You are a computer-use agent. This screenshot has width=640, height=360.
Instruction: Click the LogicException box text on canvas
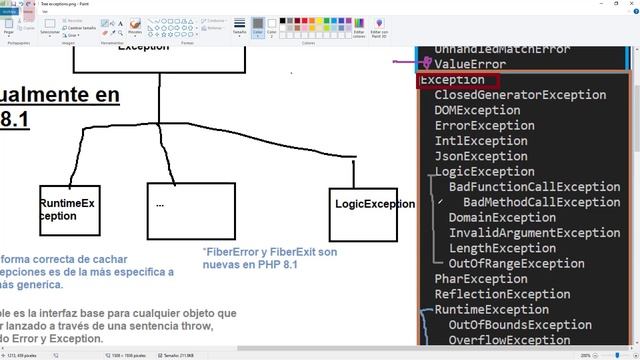click(x=375, y=204)
